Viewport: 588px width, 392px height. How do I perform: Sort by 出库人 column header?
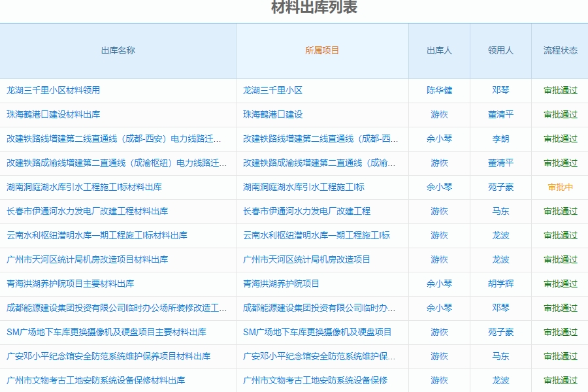[439, 51]
